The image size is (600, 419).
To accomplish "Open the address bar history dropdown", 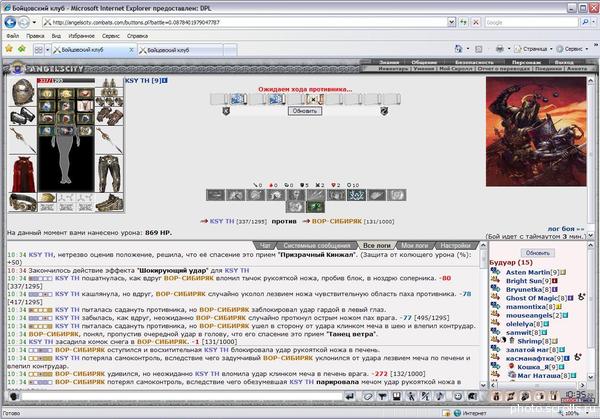I will [x=451, y=22].
